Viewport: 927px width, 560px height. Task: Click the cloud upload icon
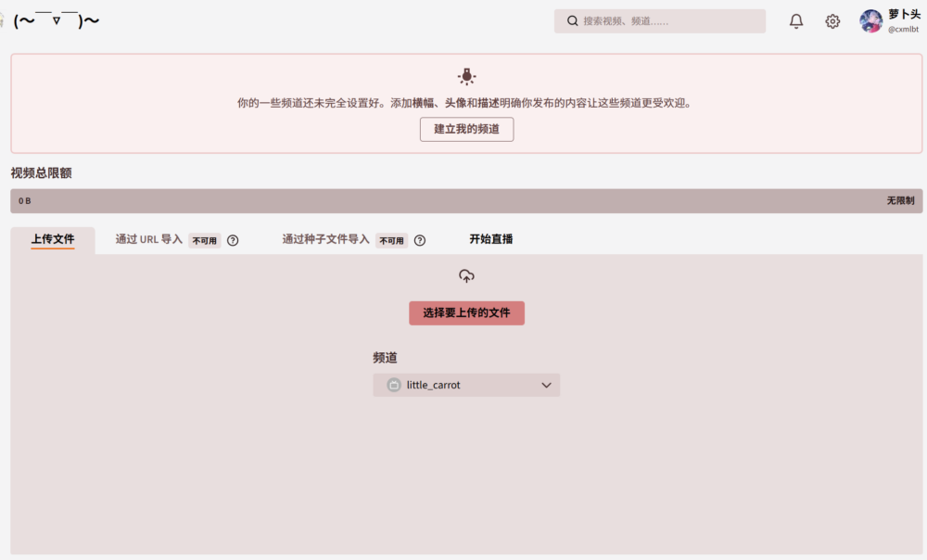(466, 276)
